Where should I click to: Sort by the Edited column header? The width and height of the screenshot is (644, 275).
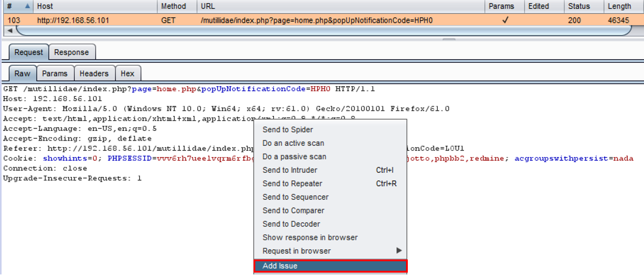(545, 6)
